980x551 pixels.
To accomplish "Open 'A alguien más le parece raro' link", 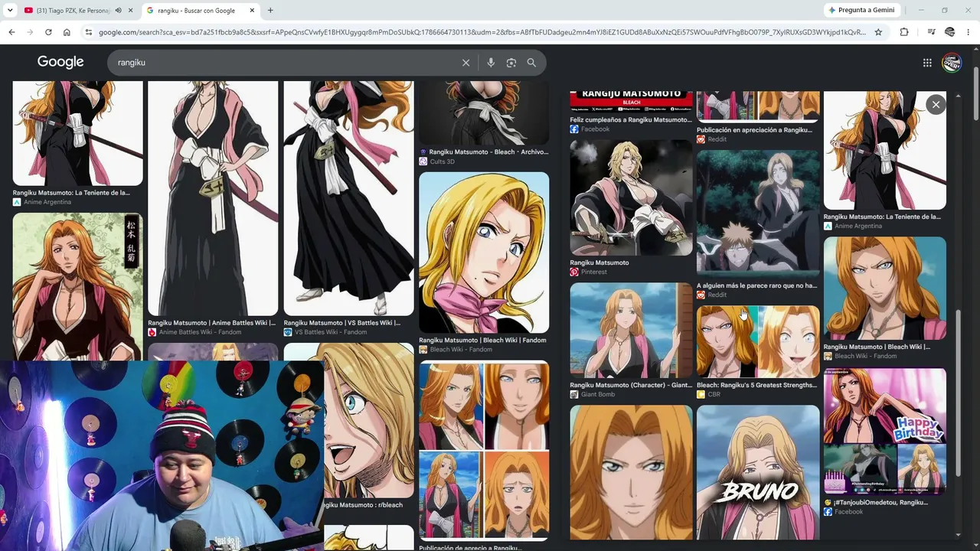I will tap(756, 285).
